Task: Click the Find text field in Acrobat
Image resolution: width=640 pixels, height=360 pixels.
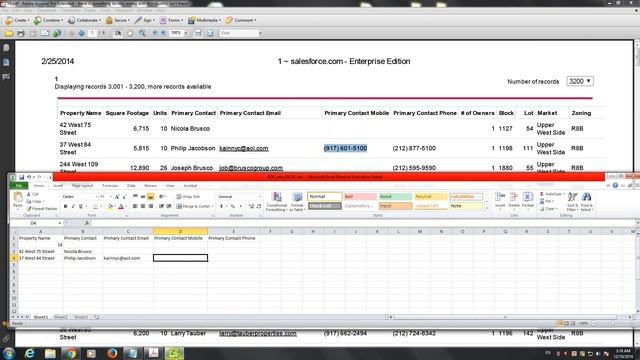Action: [x=239, y=33]
